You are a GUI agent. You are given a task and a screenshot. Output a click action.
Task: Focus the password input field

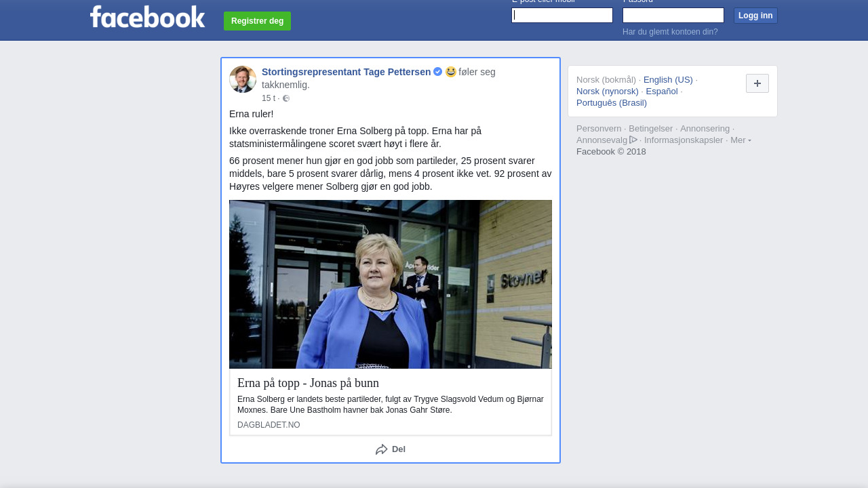tap(673, 16)
